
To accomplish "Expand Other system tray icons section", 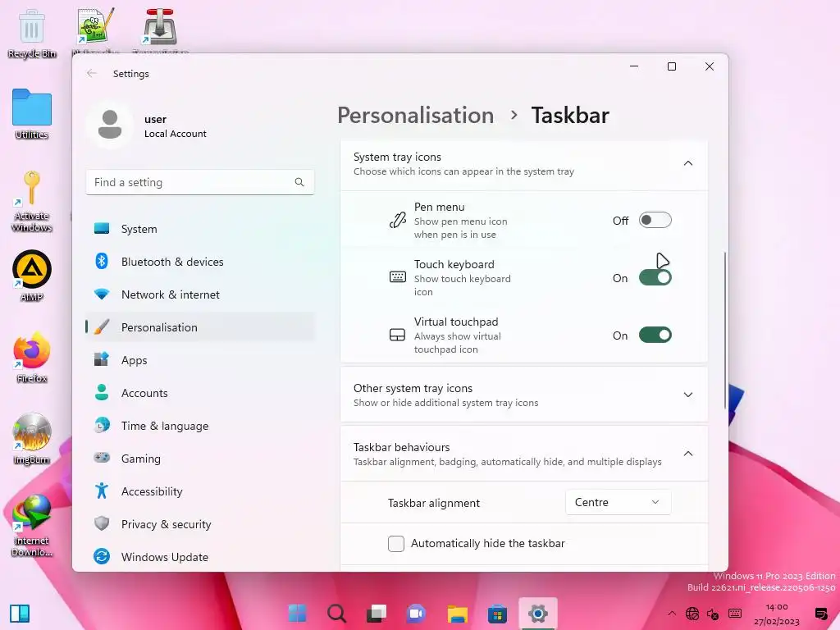I will 688,395.
